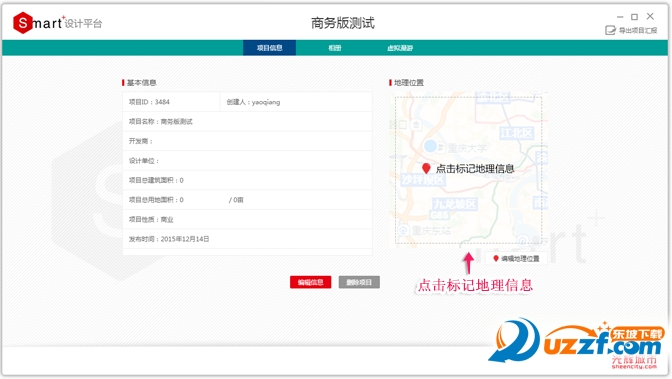
Task: Click the export report icon (导出项目汇报)
Action: tap(610, 30)
